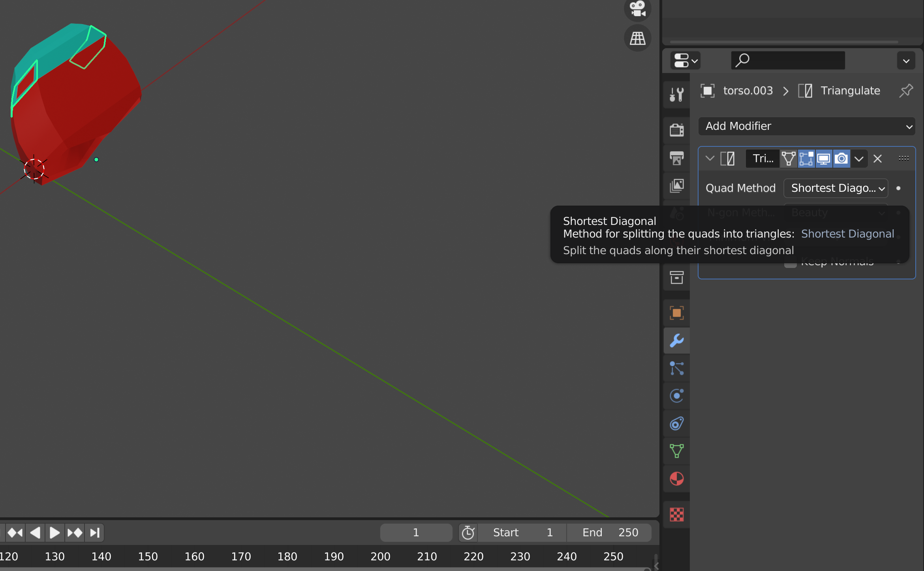Click frame 250 on the timeline ruler

tap(613, 556)
